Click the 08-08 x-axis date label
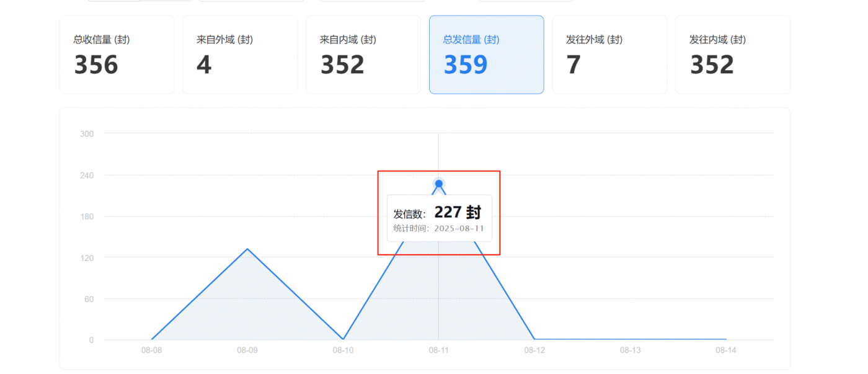 (x=152, y=350)
